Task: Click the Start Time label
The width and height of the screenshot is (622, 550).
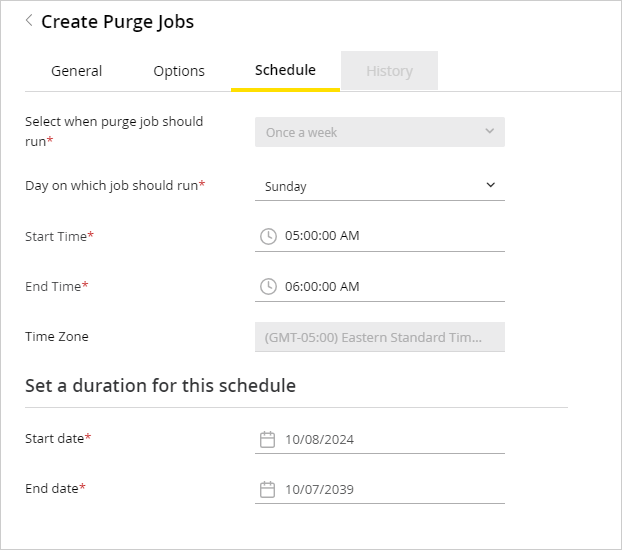Action: (59, 236)
